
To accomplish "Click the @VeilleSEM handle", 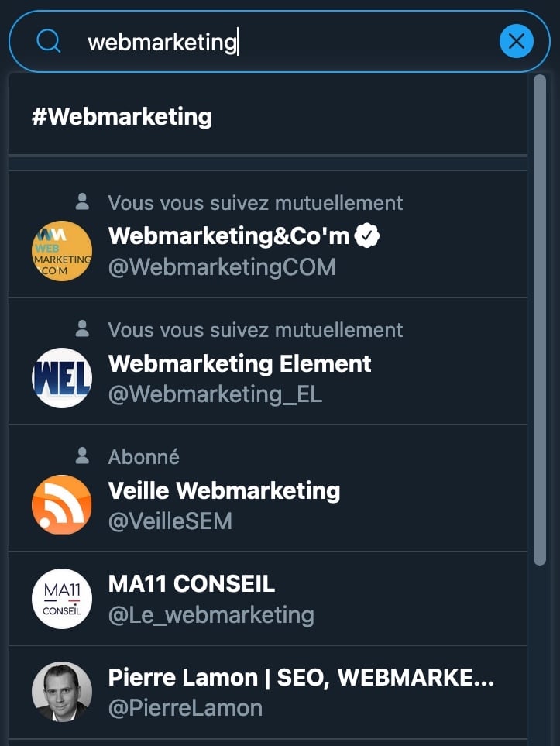I will coord(170,521).
